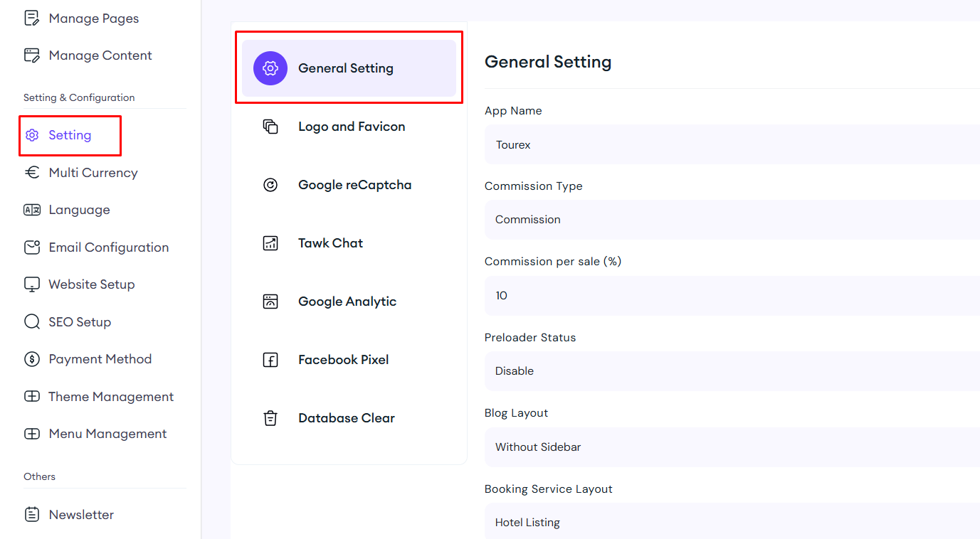Open the Commission Type dropdown

pos(732,220)
